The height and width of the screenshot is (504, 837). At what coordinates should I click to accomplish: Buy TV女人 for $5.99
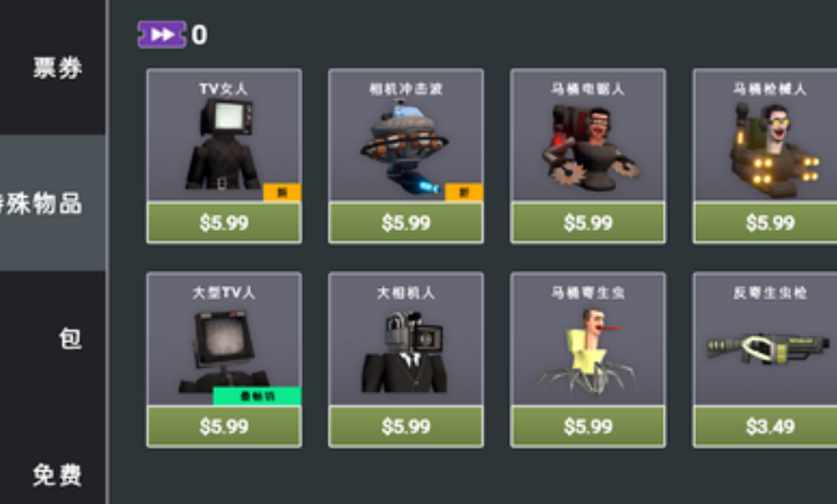tap(224, 223)
